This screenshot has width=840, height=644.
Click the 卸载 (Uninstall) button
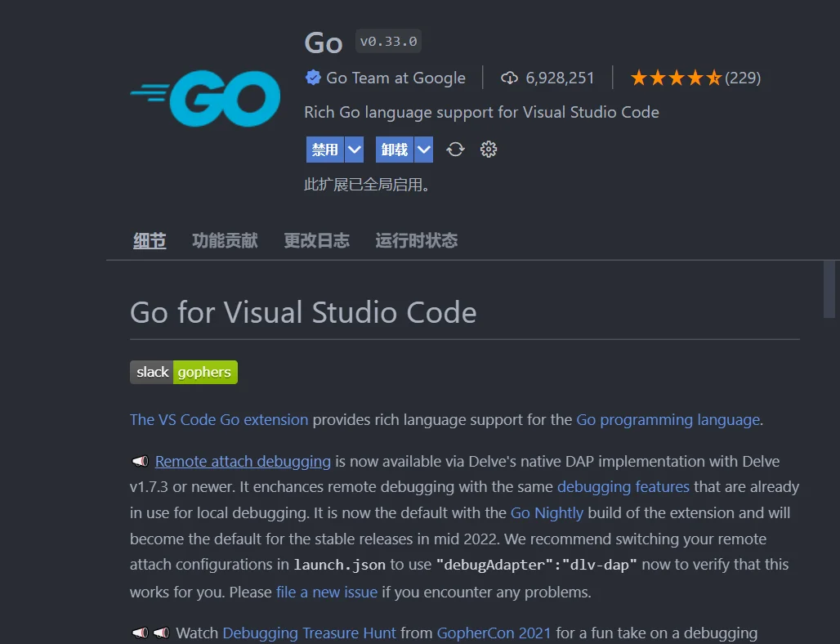[395, 150]
